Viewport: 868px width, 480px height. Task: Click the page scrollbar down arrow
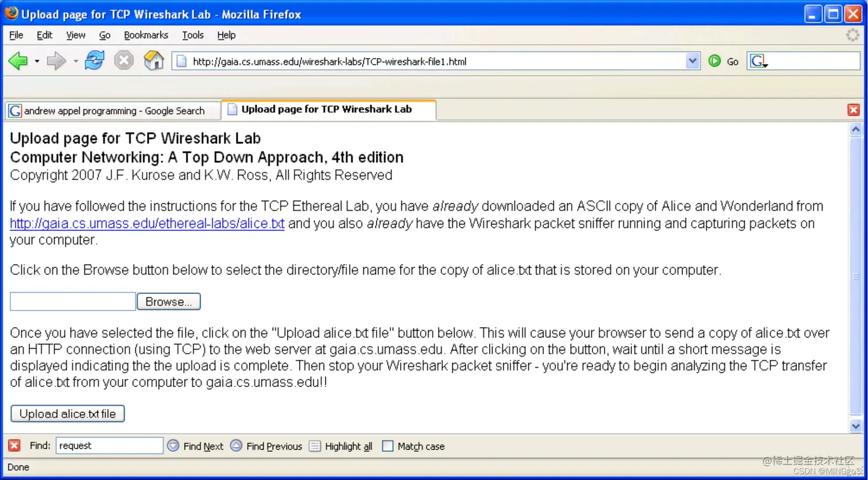click(x=855, y=426)
